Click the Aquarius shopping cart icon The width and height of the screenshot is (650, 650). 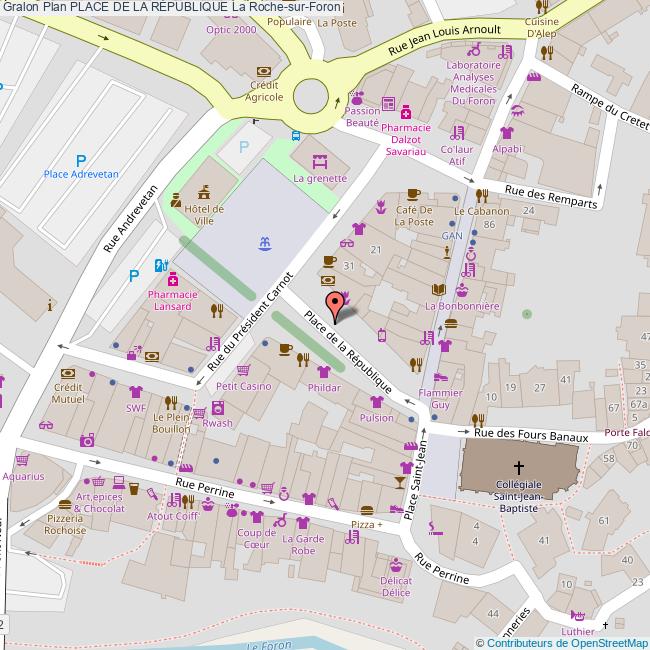coord(22,461)
